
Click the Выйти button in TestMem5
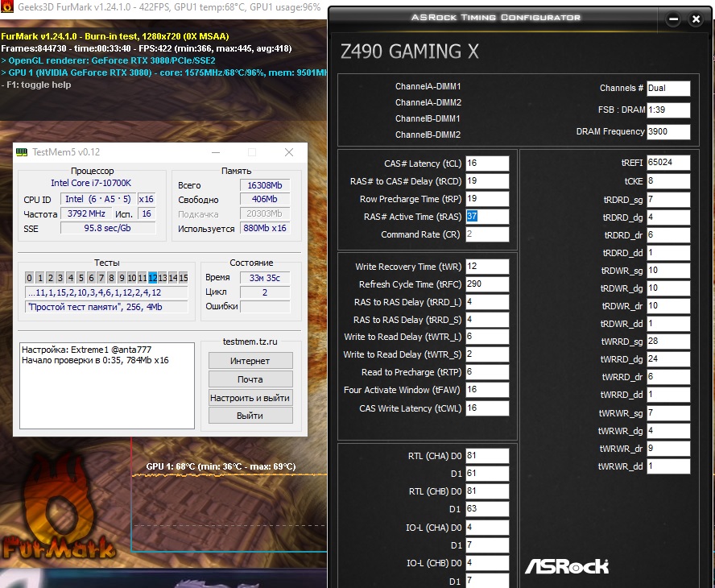coord(250,416)
